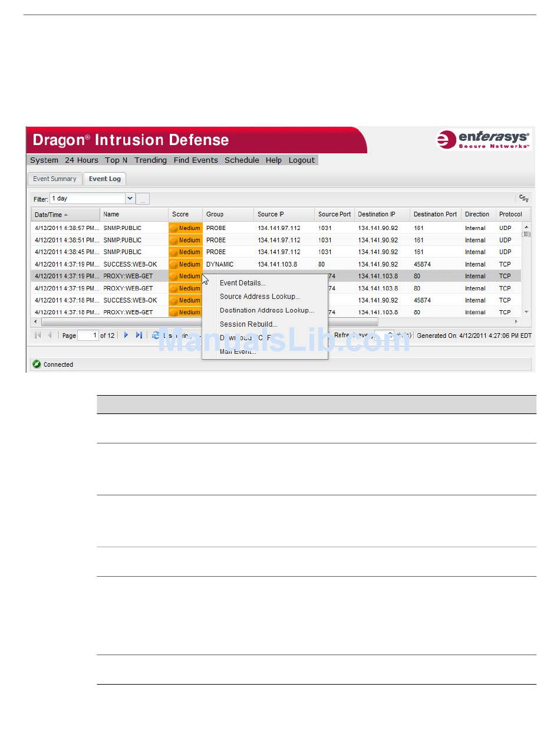This screenshot has height=743, width=560.
Task: Choose Mail Event from context menu
Action: (x=238, y=351)
